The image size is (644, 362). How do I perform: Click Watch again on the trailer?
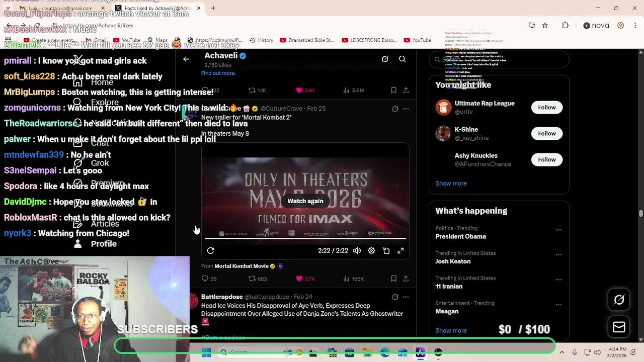point(305,201)
